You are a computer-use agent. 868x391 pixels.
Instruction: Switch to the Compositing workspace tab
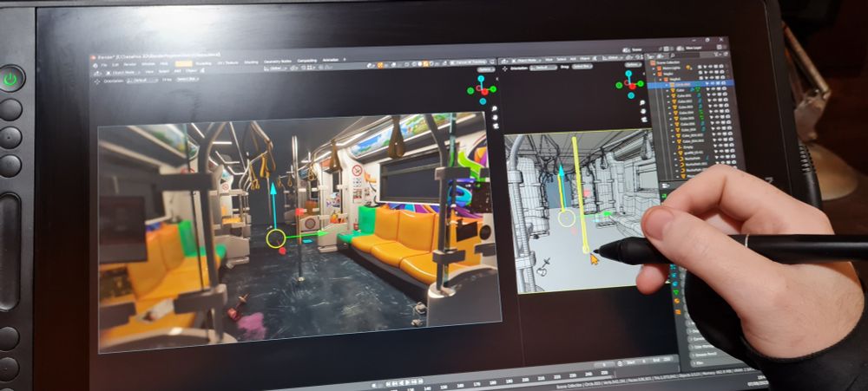(307, 61)
